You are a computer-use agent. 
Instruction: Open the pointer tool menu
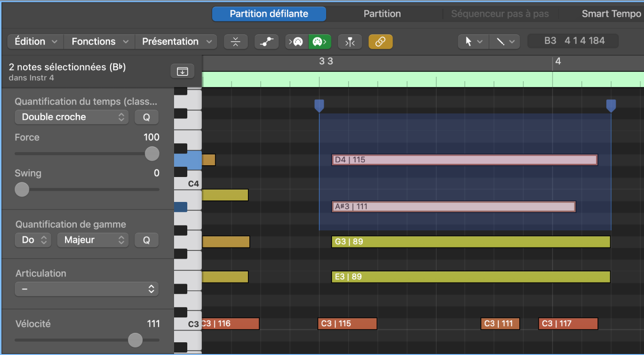pyautogui.click(x=473, y=42)
